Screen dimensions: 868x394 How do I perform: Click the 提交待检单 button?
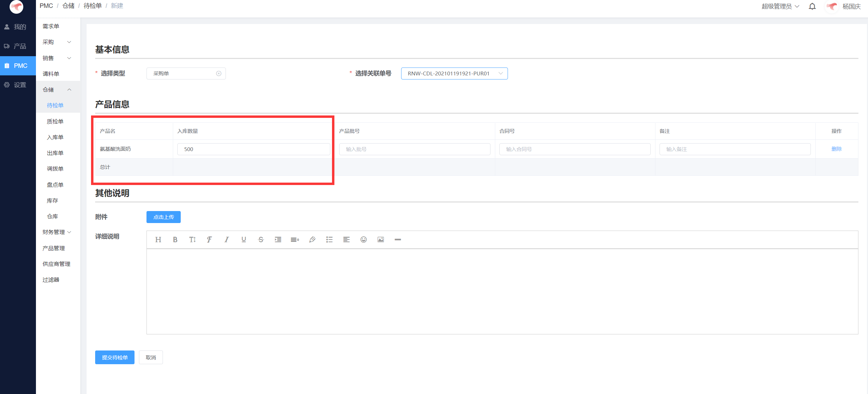point(115,357)
